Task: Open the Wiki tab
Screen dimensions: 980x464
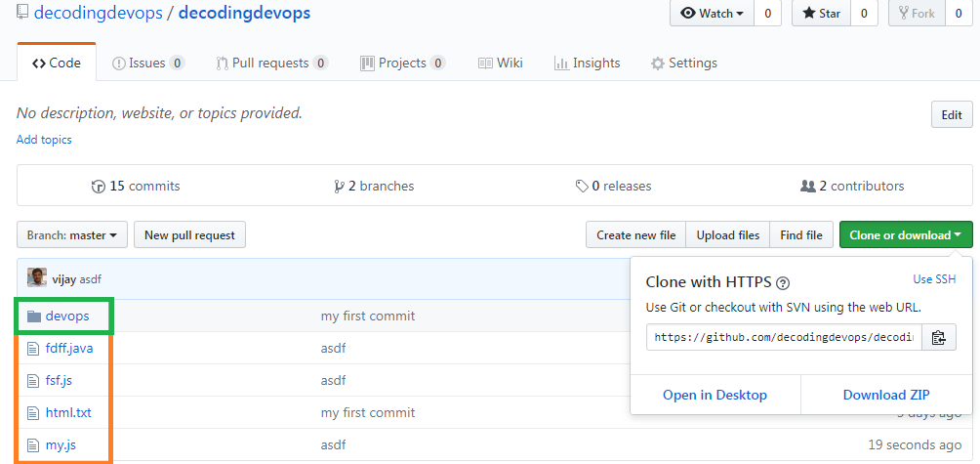Action: click(500, 63)
